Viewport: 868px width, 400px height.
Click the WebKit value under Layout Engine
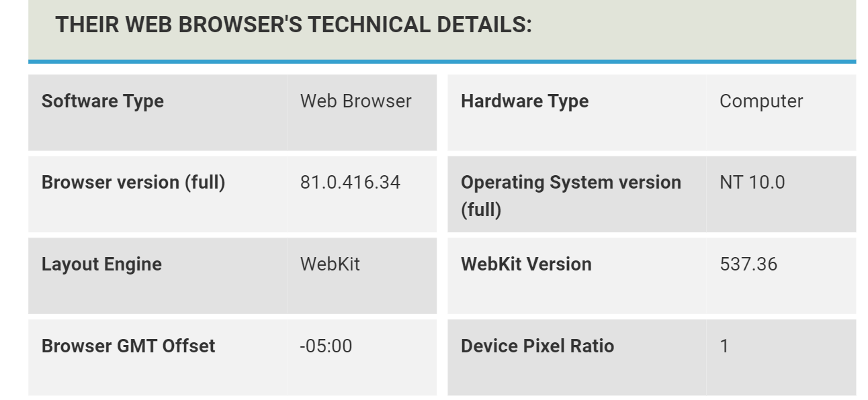pos(330,264)
